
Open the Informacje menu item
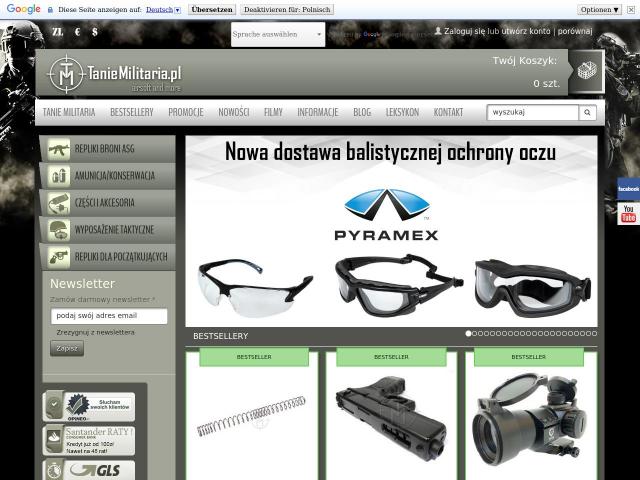(x=318, y=112)
